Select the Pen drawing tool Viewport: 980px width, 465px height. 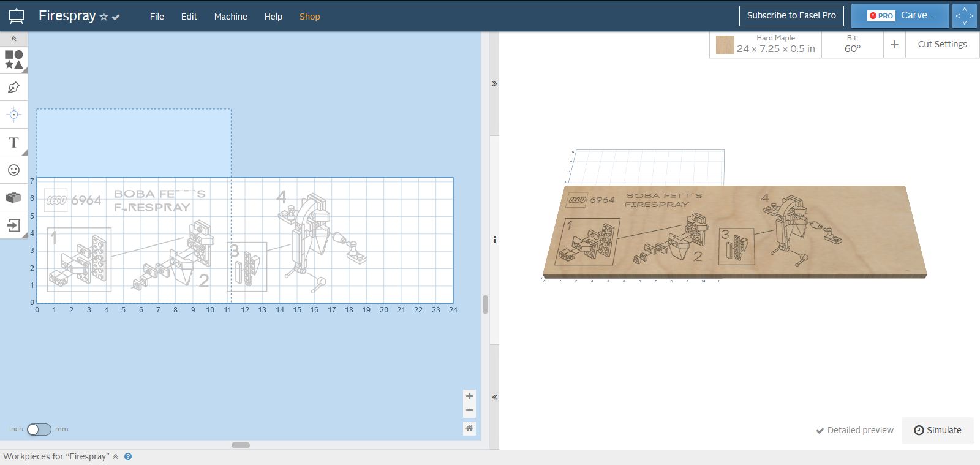click(x=13, y=87)
